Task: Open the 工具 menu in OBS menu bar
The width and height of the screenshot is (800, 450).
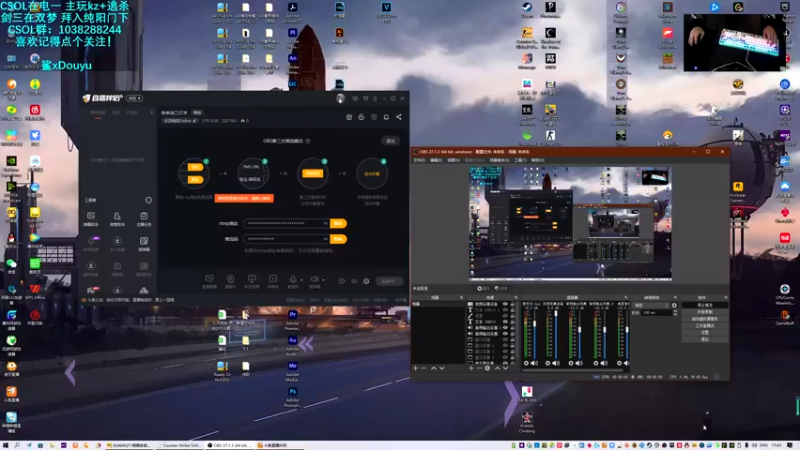Action: coord(520,160)
